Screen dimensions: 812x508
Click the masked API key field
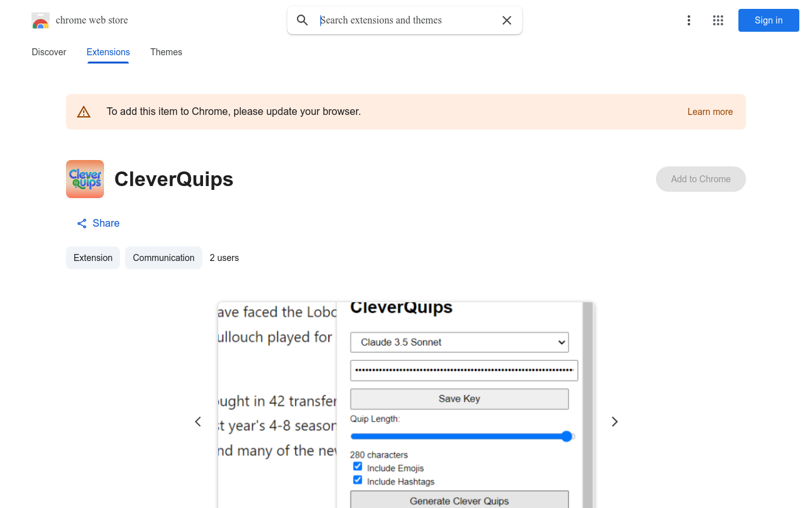464,370
